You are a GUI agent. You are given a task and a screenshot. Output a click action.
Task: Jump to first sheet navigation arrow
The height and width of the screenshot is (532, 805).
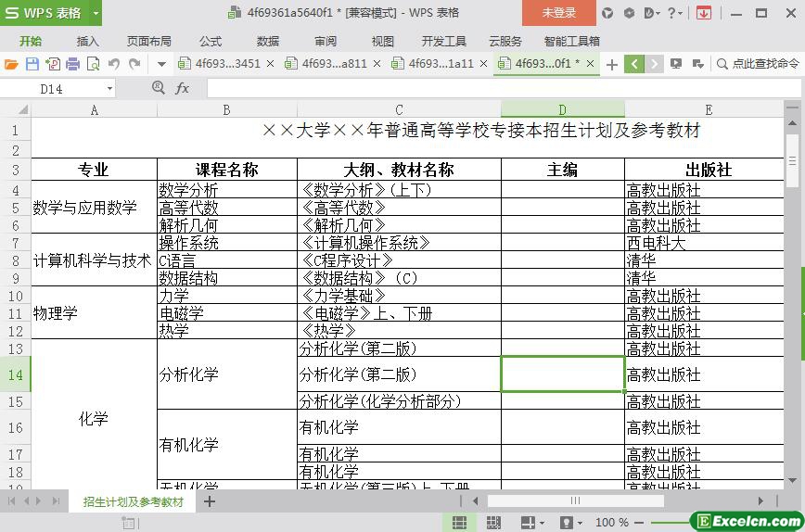point(12,501)
